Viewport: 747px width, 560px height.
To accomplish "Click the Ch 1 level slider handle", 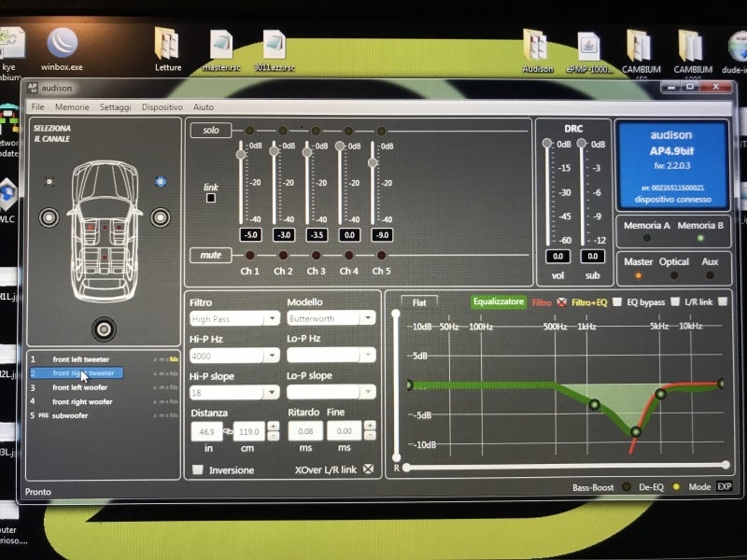I will pos(241,154).
